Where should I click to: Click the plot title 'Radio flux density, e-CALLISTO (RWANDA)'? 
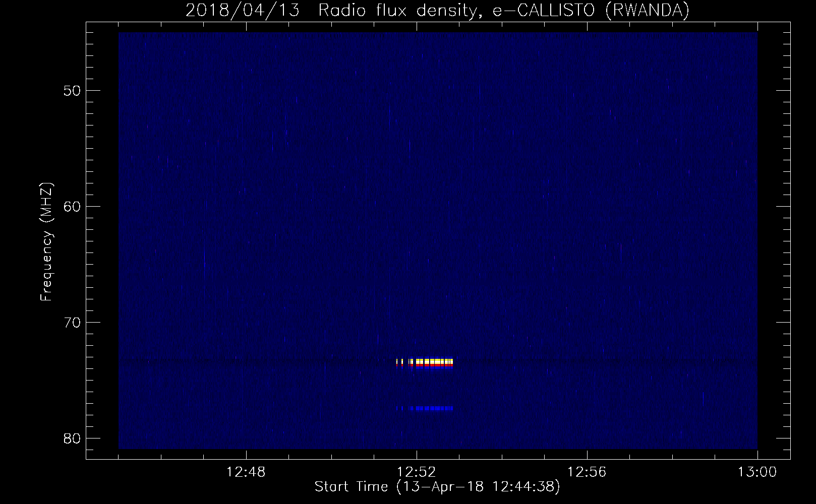point(504,10)
